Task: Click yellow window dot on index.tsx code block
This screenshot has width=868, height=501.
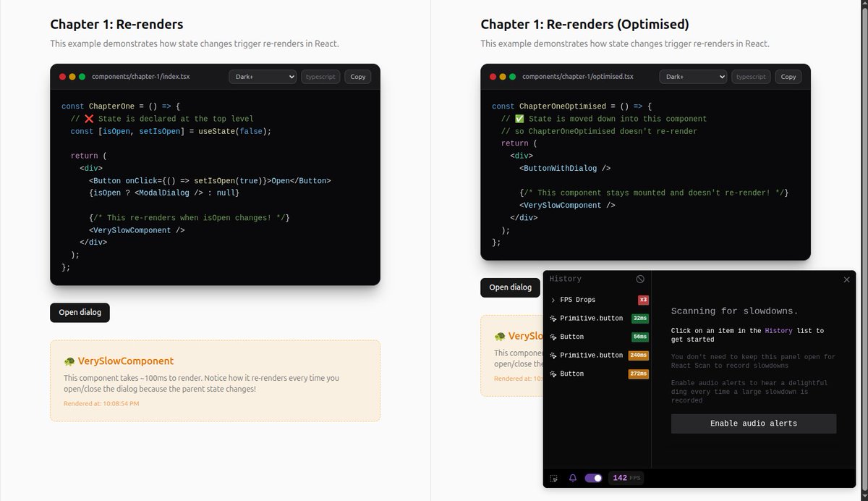Action: [72, 77]
